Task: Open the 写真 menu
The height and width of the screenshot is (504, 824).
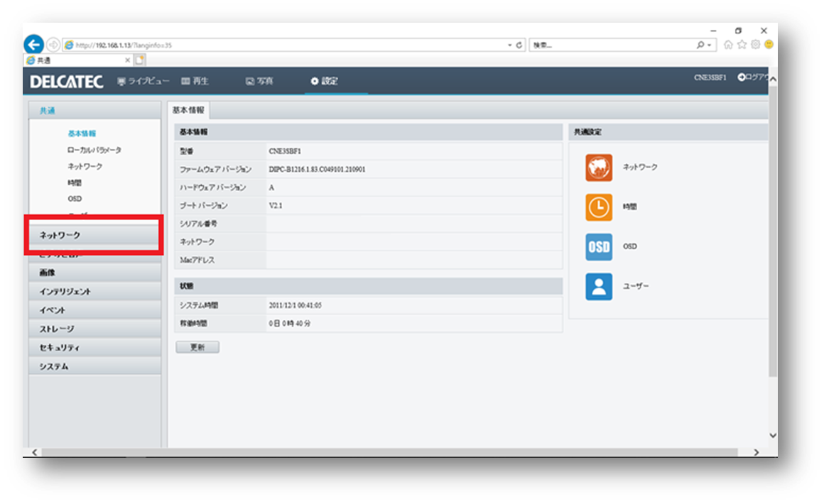Action: 259,81
